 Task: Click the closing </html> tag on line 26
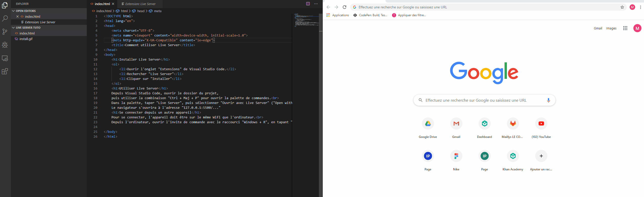pos(111,136)
